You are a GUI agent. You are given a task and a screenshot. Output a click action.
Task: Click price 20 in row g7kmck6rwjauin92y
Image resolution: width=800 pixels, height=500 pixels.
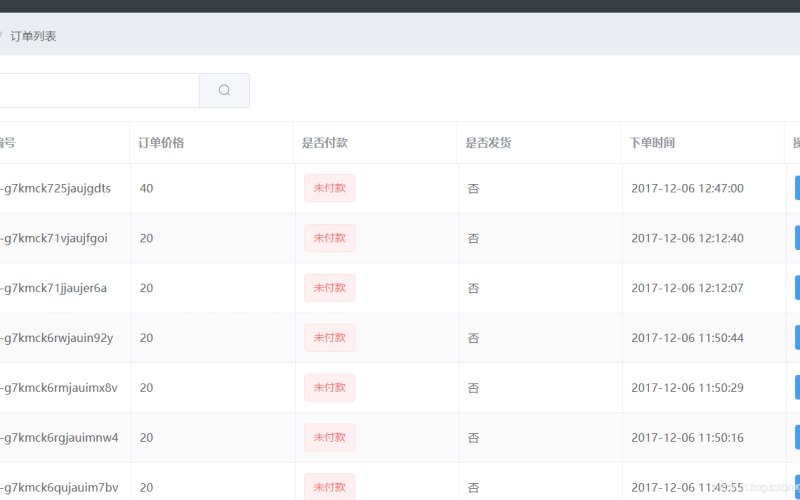146,338
